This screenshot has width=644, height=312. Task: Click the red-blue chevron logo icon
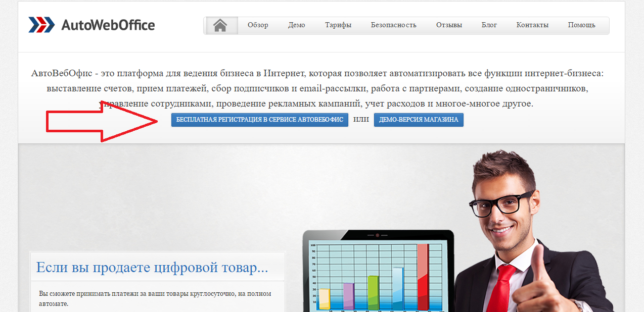point(41,25)
